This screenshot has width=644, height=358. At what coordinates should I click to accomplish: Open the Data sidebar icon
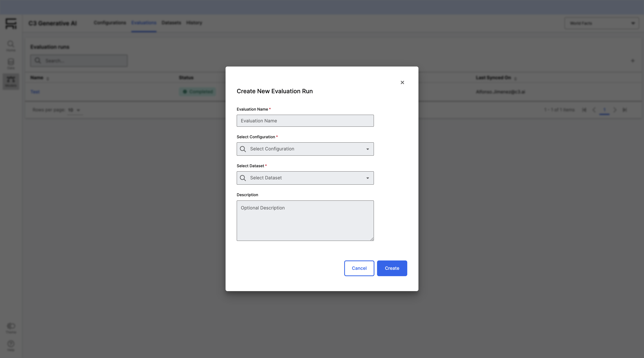pos(11,63)
